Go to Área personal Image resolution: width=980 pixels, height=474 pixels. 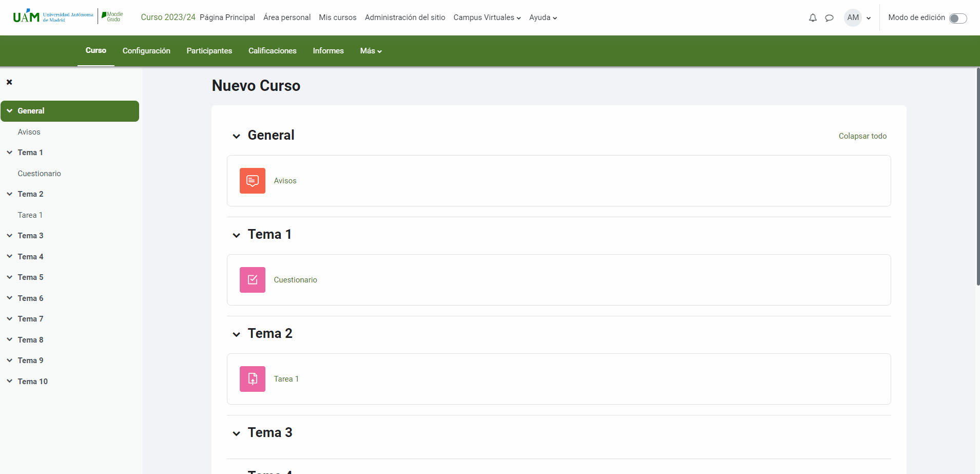tap(286, 17)
